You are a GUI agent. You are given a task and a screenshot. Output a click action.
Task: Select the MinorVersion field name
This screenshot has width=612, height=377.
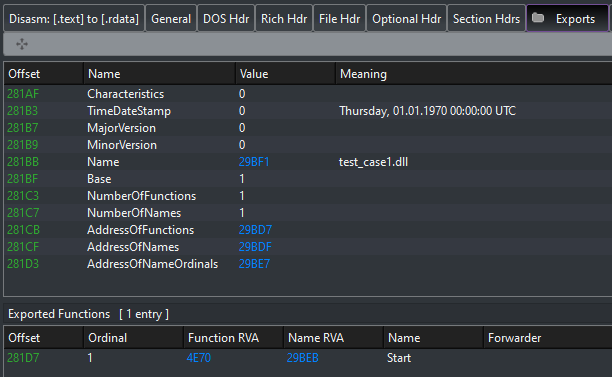click(x=122, y=145)
